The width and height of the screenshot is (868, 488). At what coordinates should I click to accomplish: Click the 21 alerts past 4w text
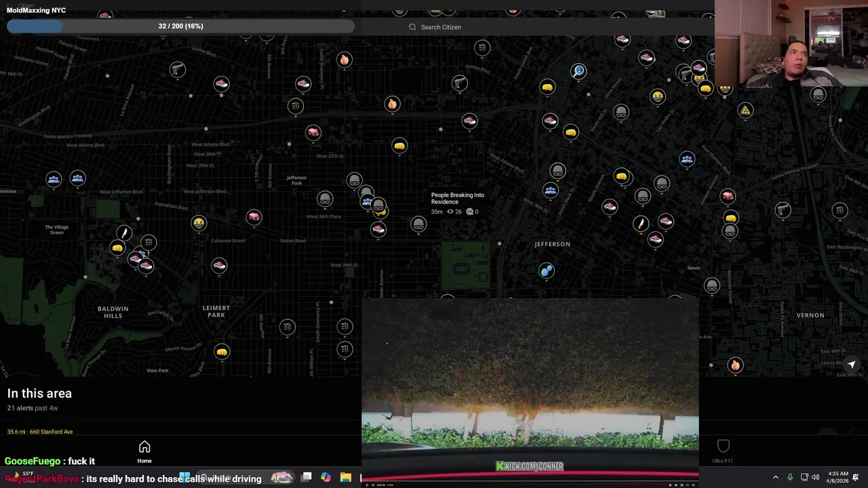coord(33,408)
